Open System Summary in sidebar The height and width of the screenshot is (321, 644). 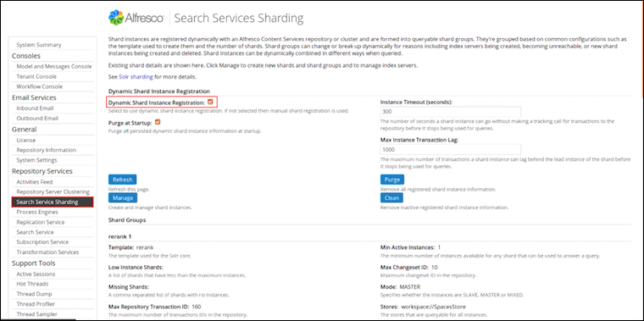pyautogui.click(x=39, y=45)
